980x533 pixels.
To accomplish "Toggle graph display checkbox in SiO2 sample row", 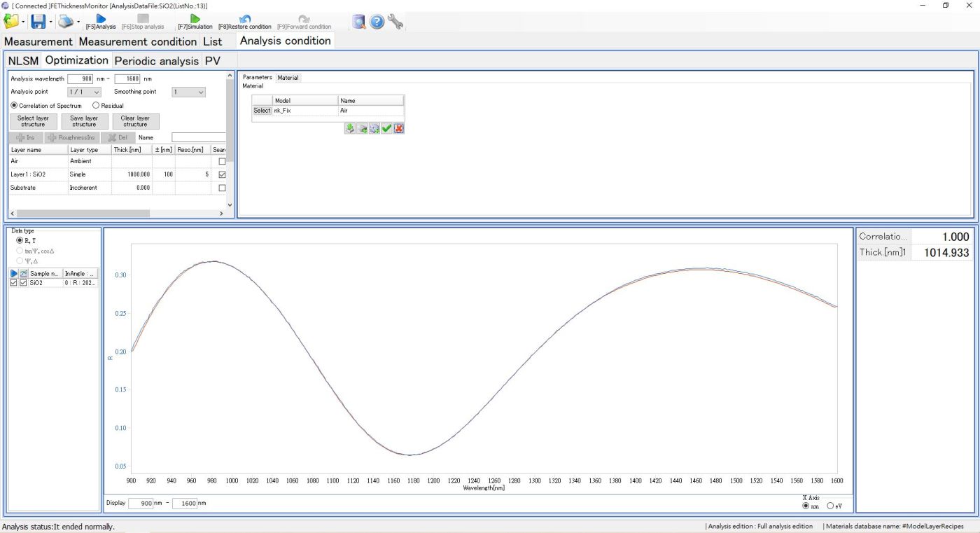I will [23, 283].
